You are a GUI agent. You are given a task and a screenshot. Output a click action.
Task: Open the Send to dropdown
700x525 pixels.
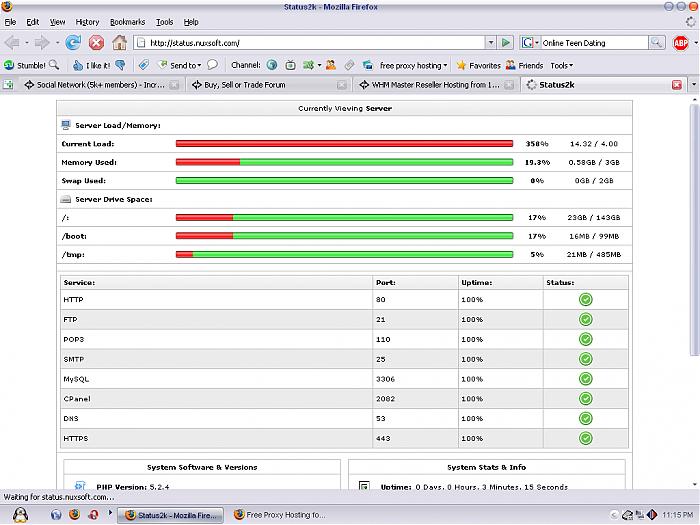tap(180, 65)
